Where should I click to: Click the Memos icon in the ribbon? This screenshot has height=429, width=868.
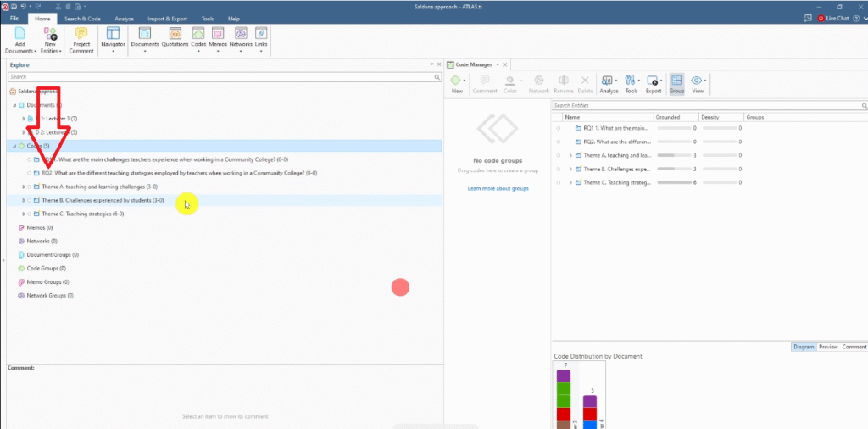[x=218, y=34]
